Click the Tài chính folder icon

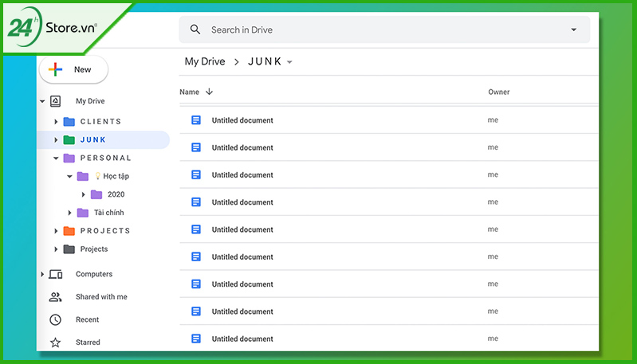tap(82, 213)
